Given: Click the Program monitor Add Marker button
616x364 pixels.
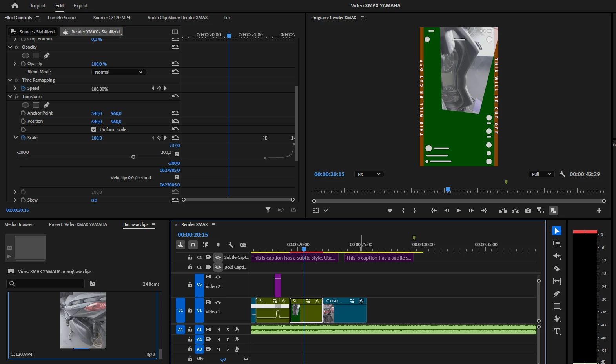Looking at the screenshot, I should tap(390, 211).
